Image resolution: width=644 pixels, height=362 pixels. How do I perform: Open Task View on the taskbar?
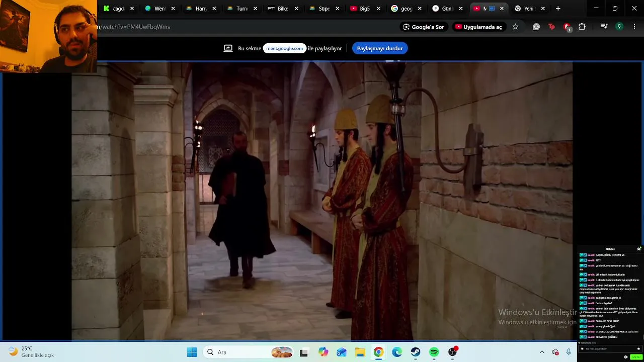tap(303, 352)
